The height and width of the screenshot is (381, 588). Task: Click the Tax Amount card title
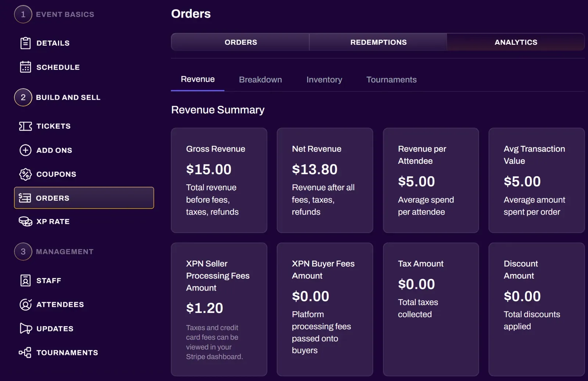(x=420, y=264)
